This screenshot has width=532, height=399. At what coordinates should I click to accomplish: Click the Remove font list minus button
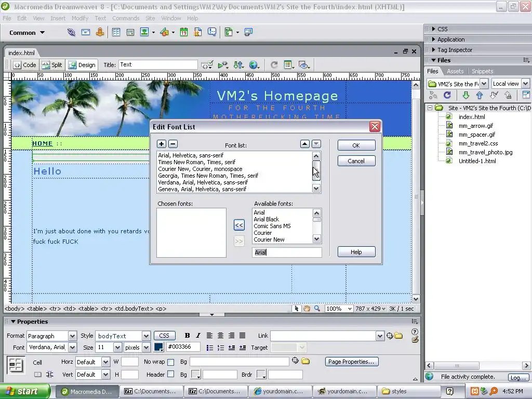coord(173,144)
